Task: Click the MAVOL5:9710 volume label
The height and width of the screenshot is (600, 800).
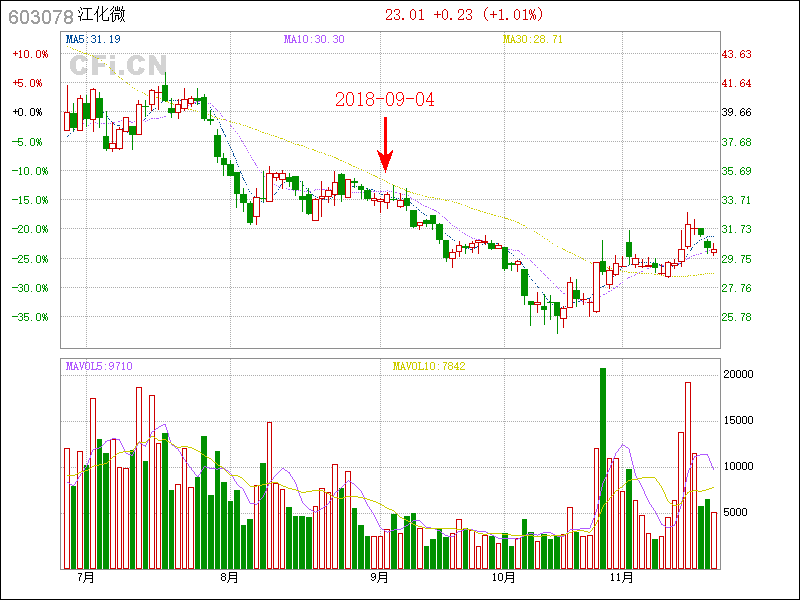Action: pyautogui.click(x=99, y=366)
